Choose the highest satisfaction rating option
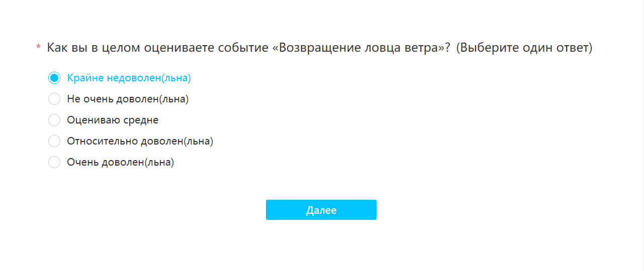Image resolution: width=644 pixels, height=271 pixels. click(x=54, y=163)
